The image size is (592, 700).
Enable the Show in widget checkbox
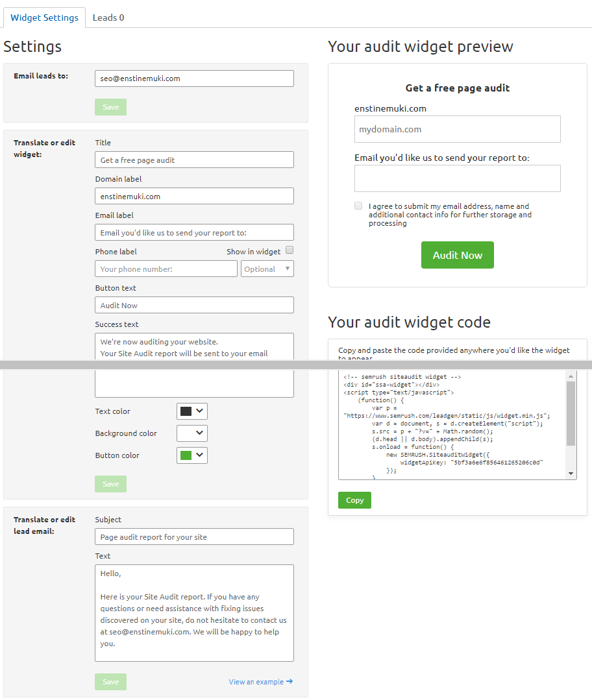click(x=290, y=250)
